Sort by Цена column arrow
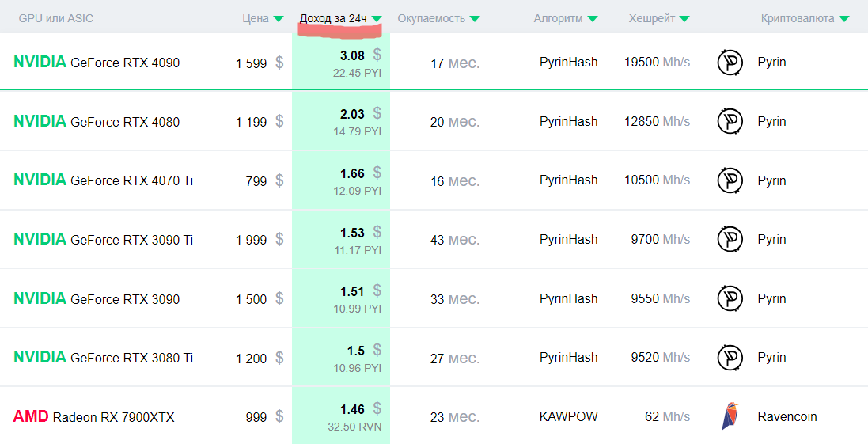Screen dimensions: 868x444 [x=279, y=19]
